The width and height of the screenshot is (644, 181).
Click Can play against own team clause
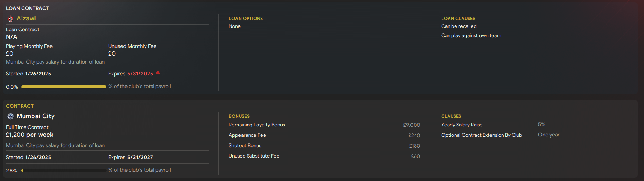click(x=471, y=36)
